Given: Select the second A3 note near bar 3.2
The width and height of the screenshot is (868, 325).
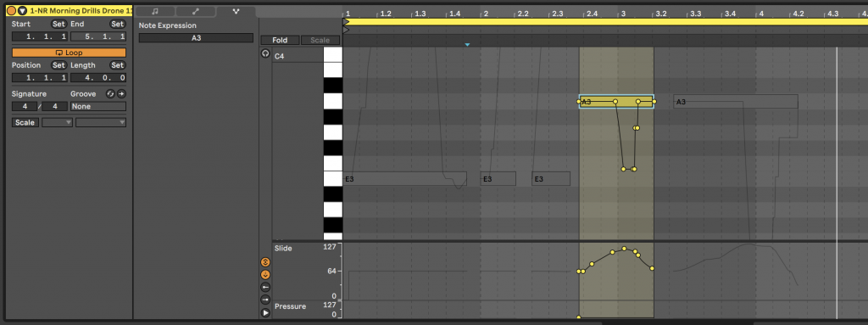Looking at the screenshot, I should [x=736, y=102].
